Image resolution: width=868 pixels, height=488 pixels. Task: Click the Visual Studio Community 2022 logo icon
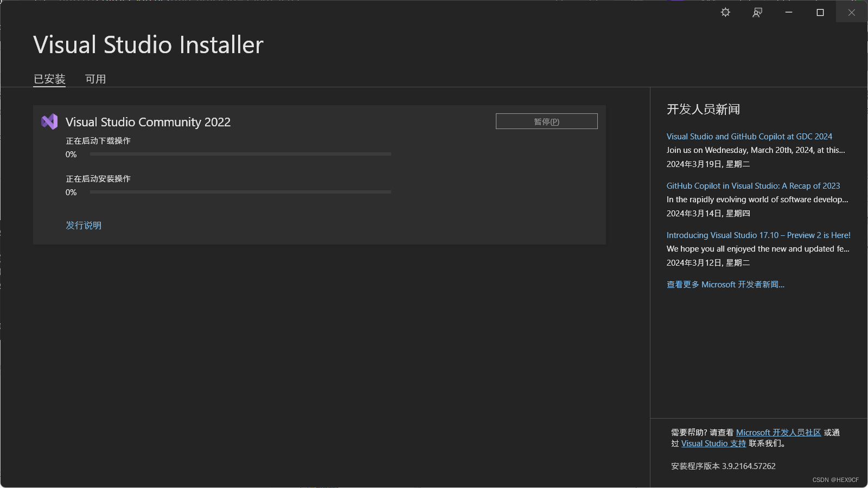[x=49, y=121]
